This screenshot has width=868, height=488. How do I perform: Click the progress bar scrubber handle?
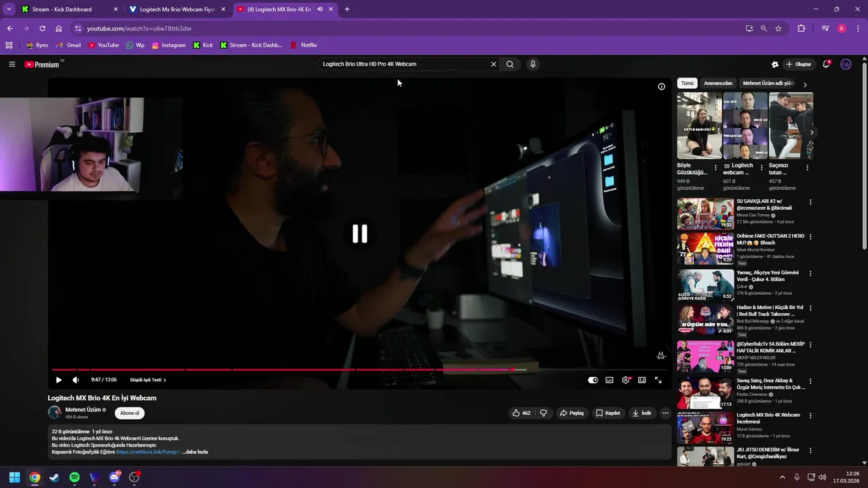[513, 369]
